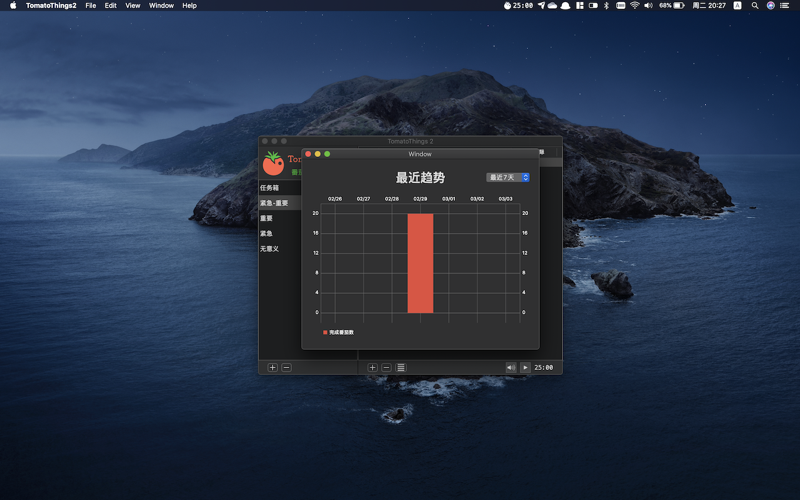The image size is (800, 500).
Task: Open Spotlight search
Action: (x=755, y=6)
